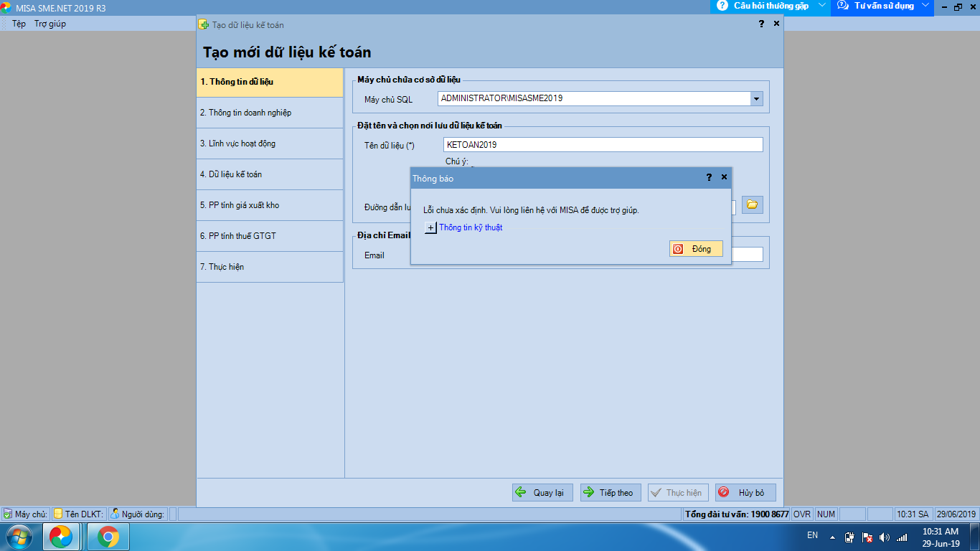Click the folder browse icon beside data path

tap(752, 204)
